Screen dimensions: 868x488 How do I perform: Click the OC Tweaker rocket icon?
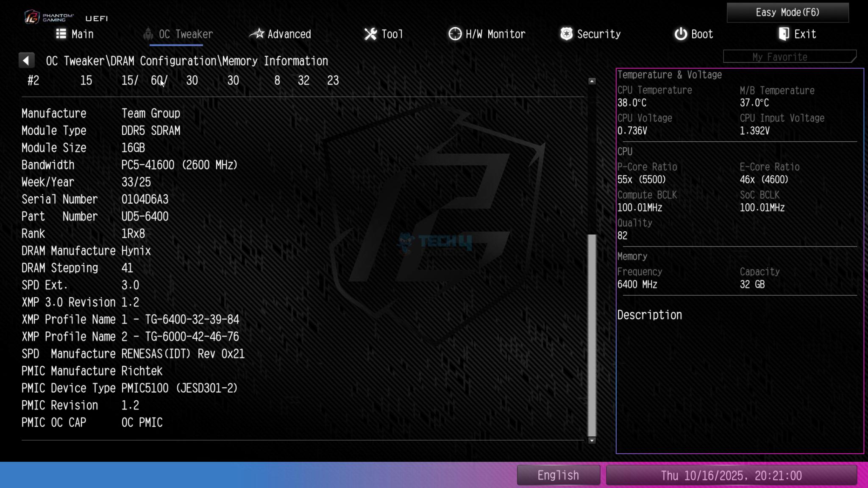[148, 34]
